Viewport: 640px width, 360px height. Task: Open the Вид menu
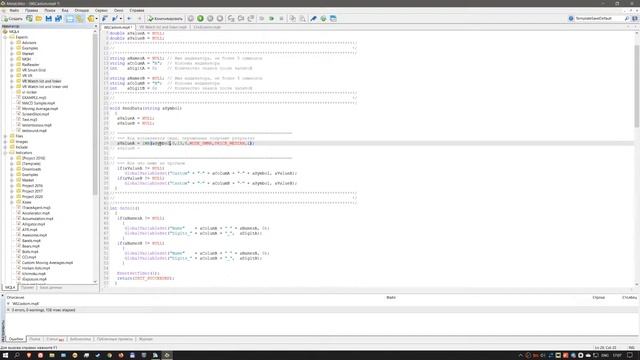[65, 11]
